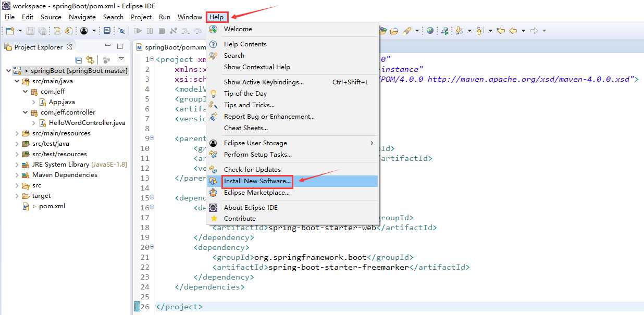The height and width of the screenshot is (315, 644).
Task: Expand the target folder
Action: click(17, 196)
